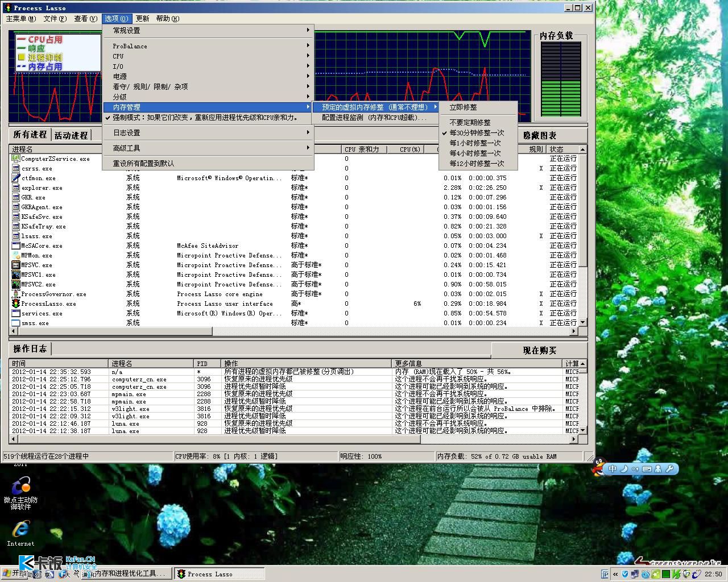This screenshot has height=582, width=728.
Task: Click the McSACore.exe row icon
Action: 16,246
